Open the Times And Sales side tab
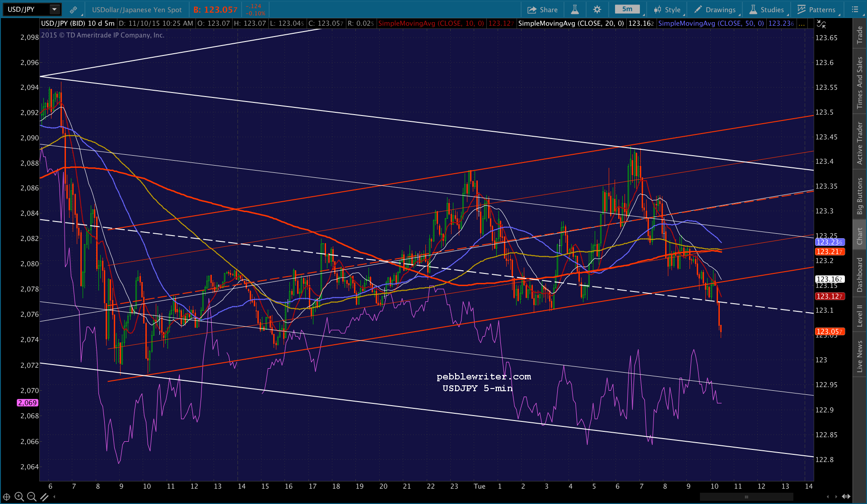Screen dimensions: 867x504 coord(860,83)
